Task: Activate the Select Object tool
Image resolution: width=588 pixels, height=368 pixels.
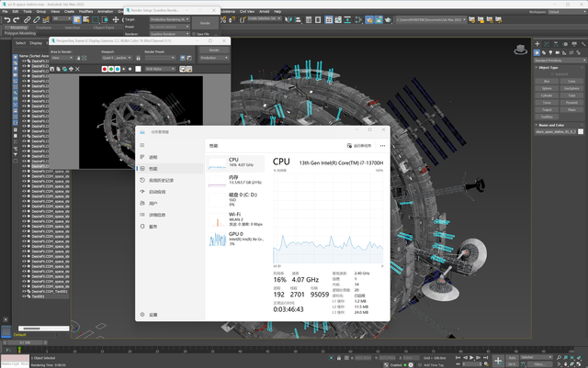Action: (77, 20)
